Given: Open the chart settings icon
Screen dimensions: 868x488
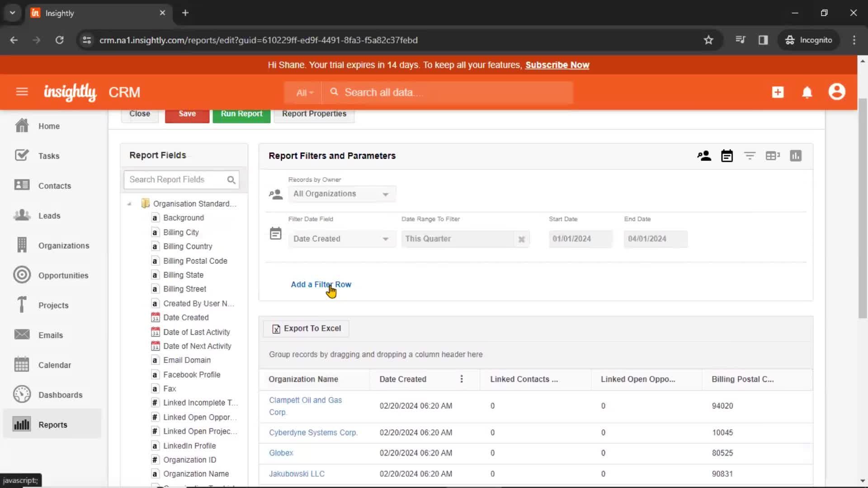Looking at the screenshot, I should tap(796, 156).
